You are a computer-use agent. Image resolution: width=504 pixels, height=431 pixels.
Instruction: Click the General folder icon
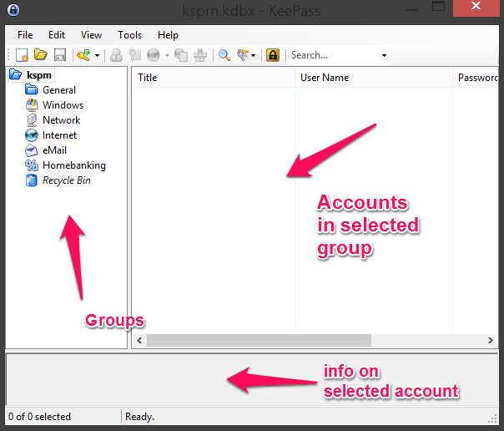[31, 89]
